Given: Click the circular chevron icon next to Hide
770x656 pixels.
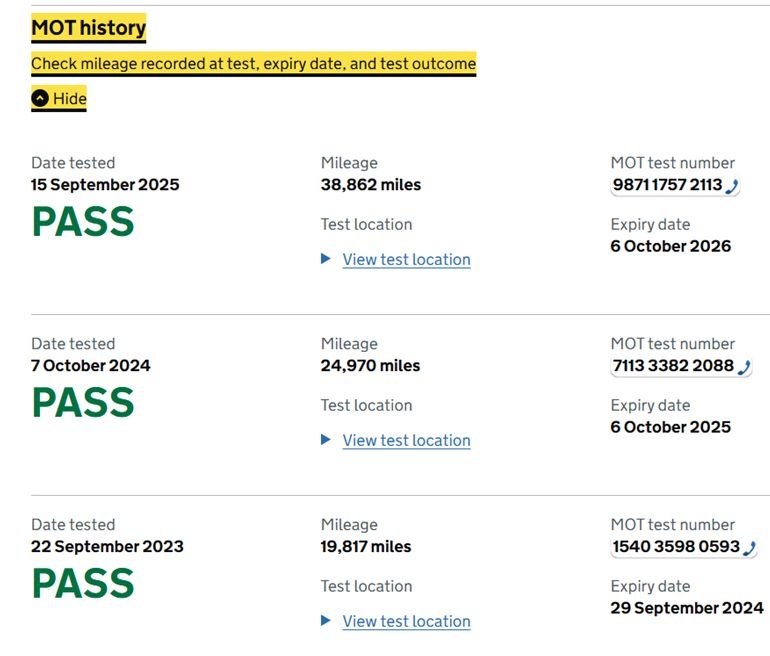Looking at the screenshot, I should (x=40, y=98).
